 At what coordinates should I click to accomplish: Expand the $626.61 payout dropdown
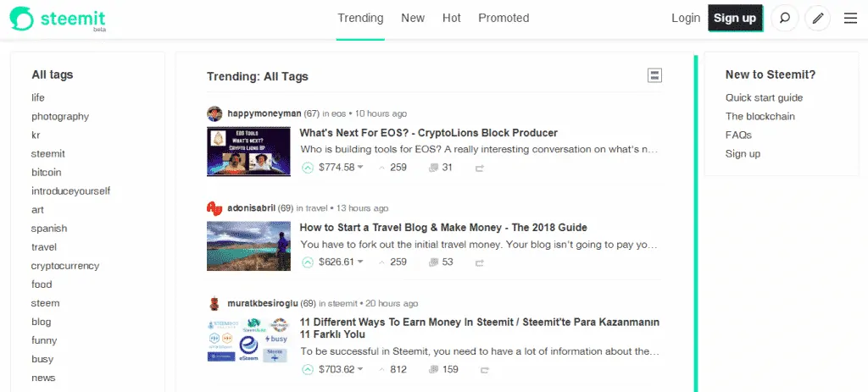pyautogui.click(x=360, y=262)
